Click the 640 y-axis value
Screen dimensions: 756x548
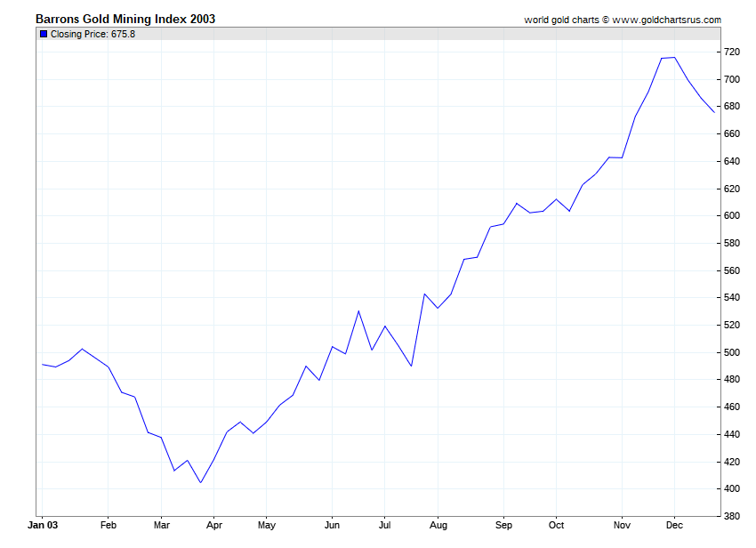731,161
